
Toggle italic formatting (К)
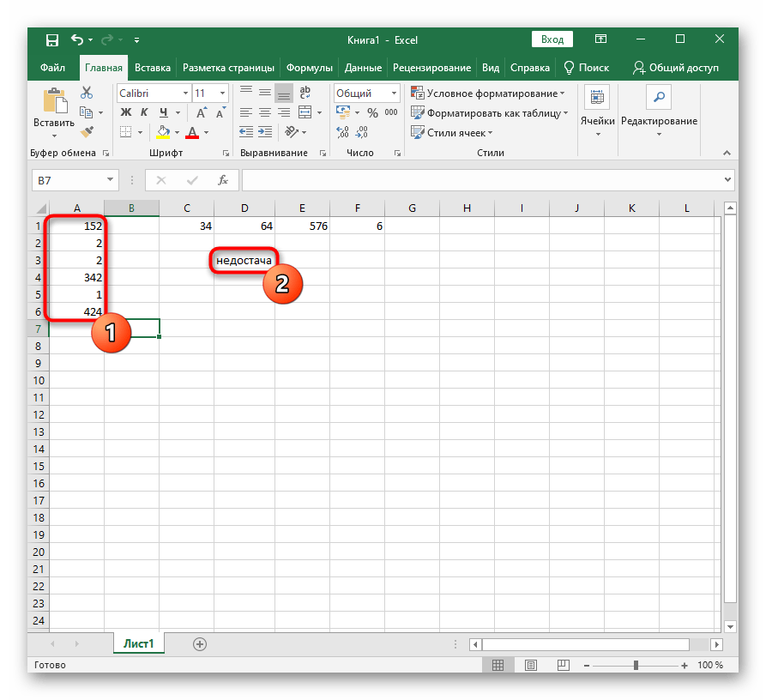click(x=144, y=112)
